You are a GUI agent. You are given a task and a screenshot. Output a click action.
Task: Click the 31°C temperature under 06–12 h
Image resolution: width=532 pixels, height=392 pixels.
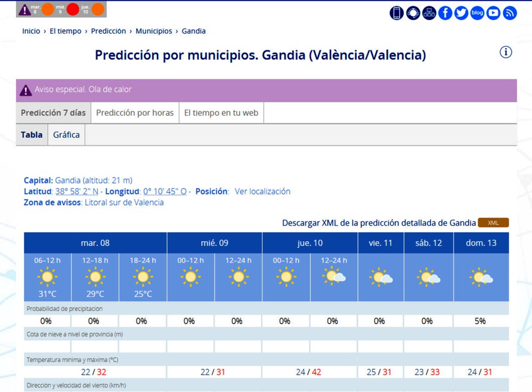[x=47, y=294]
